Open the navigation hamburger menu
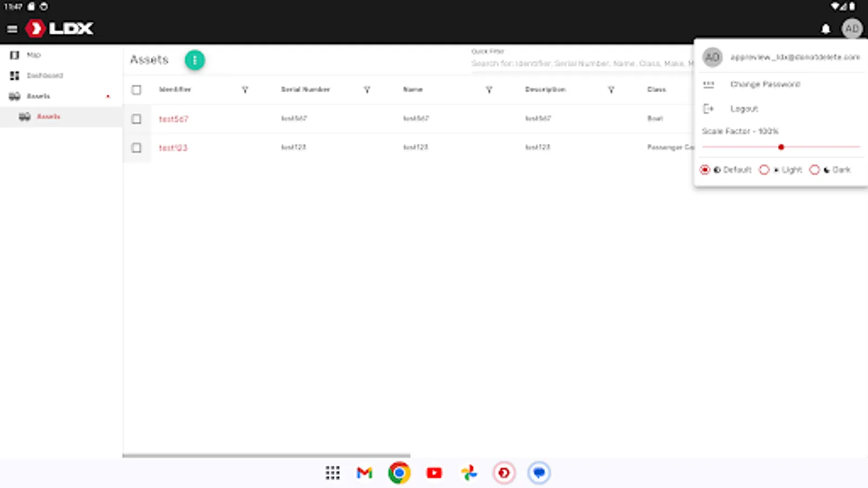Image resolution: width=868 pixels, height=488 pixels. [12, 29]
